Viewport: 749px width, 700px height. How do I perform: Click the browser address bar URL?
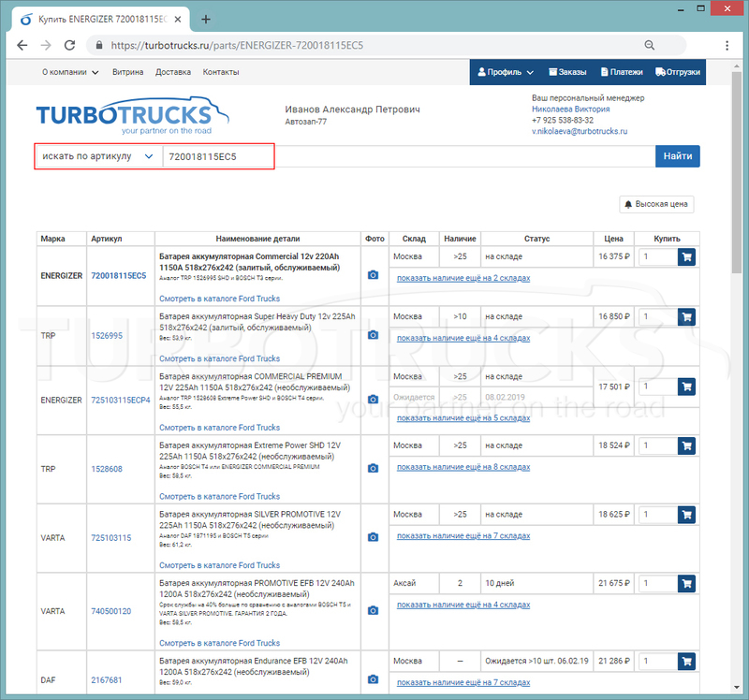pyautogui.click(x=237, y=45)
